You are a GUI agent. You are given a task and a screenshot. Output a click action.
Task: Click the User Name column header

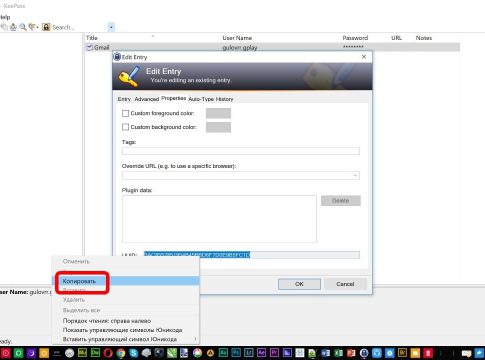click(237, 38)
